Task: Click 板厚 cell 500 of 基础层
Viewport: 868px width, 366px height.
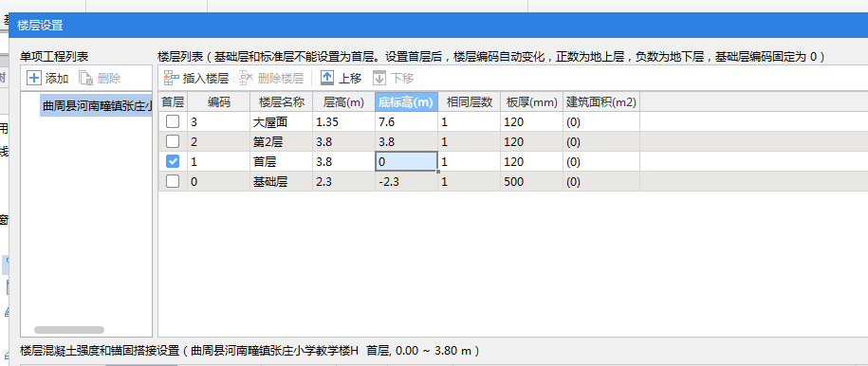Action: 532,181
